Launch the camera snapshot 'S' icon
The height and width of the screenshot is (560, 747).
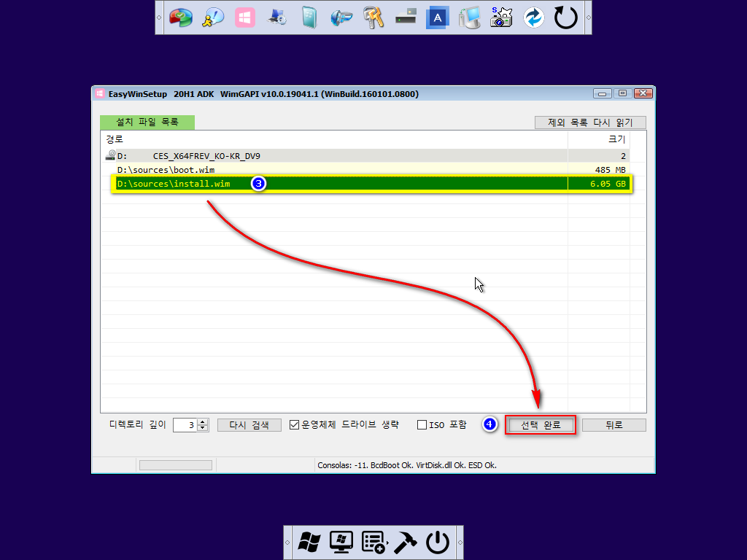click(x=502, y=17)
